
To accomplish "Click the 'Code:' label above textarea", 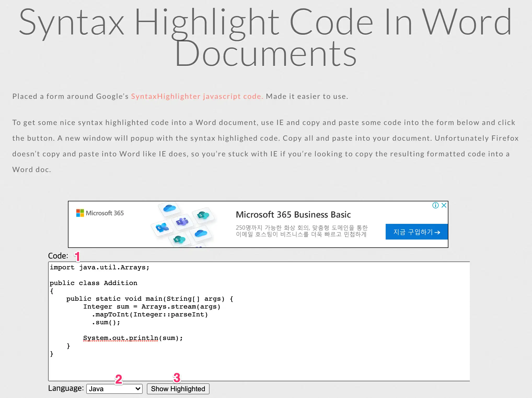I will coord(58,255).
